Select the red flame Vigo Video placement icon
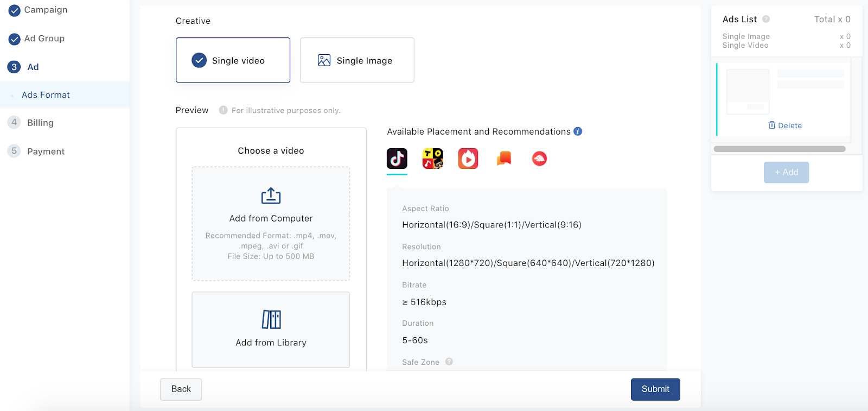868x411 pixels. click(468, 159)
